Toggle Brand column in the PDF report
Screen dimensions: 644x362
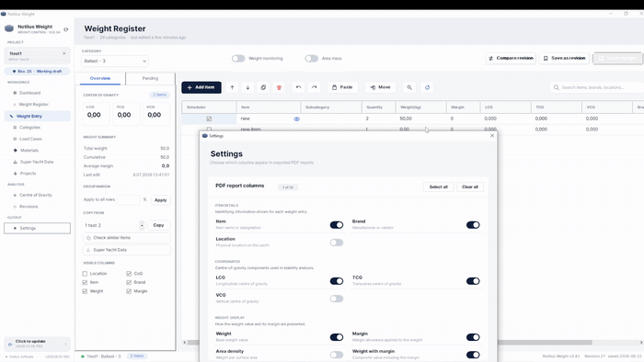point(473,225)
